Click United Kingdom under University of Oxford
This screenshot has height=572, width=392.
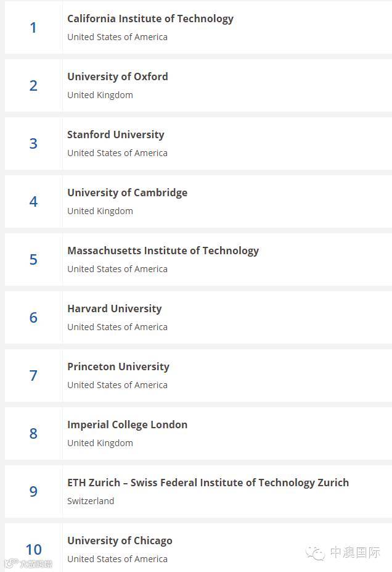100,95
